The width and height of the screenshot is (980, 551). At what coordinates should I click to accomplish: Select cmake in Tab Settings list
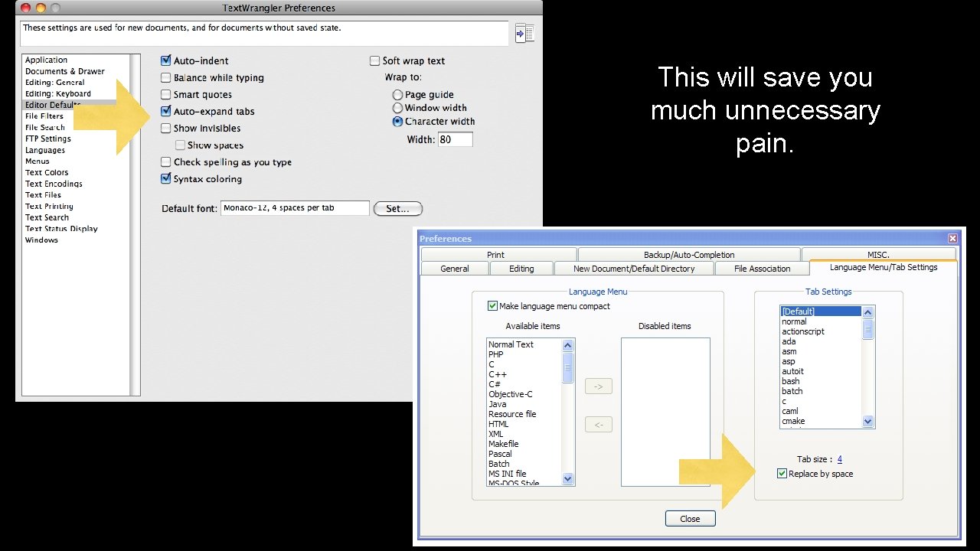(x=793, y=421)
